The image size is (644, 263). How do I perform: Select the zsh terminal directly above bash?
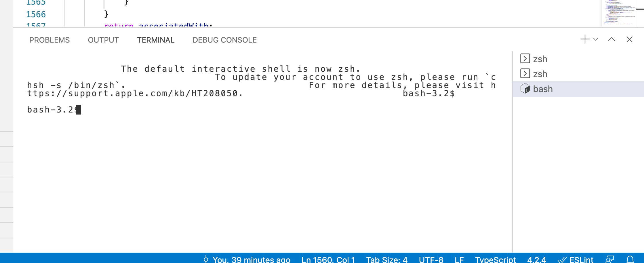click(x=578, y=74)
